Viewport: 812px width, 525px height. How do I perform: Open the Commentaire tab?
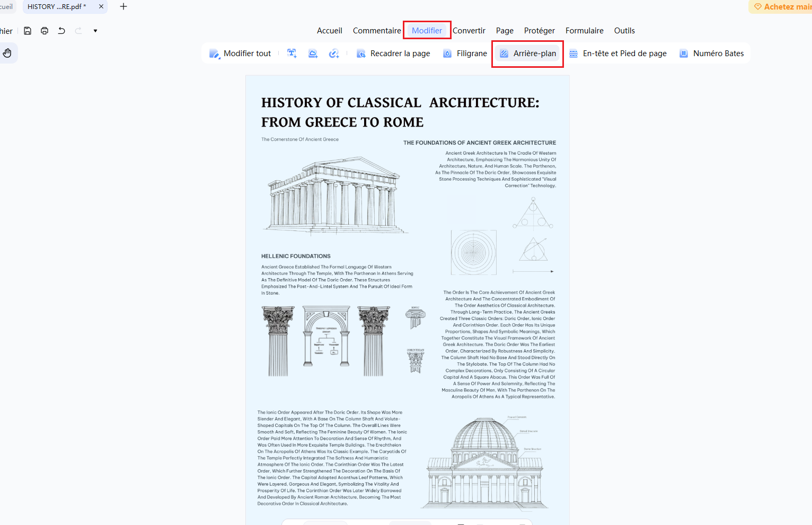377,31
